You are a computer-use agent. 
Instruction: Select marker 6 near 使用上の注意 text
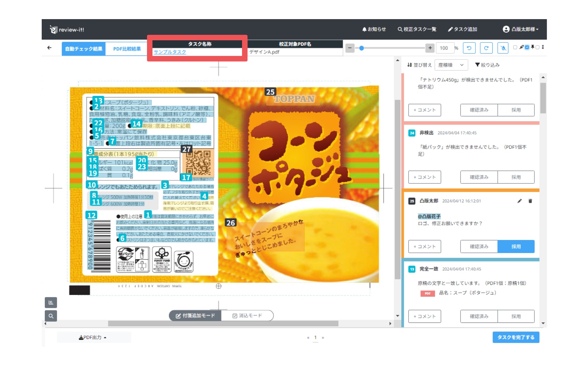122,238
